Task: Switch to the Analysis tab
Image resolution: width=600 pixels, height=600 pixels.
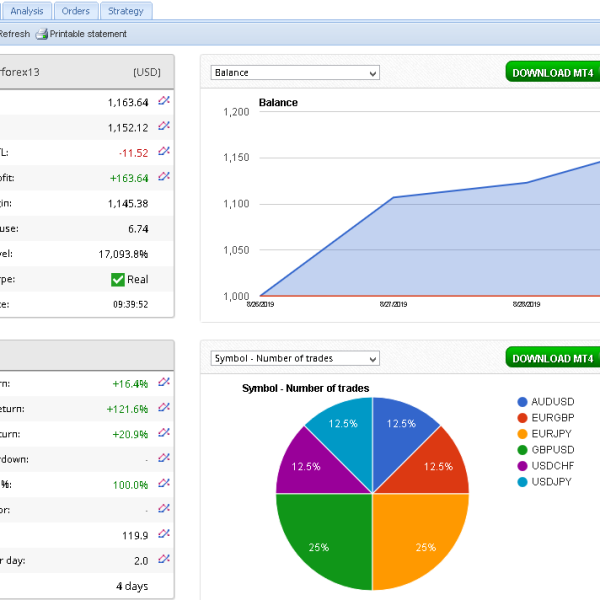Action: point(27,11)
